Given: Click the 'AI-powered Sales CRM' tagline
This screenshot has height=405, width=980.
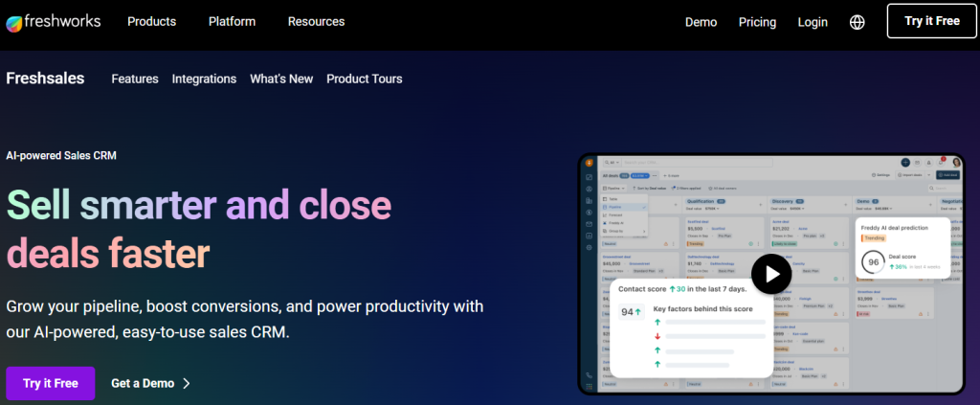Looking at the screenshot, I should tap(61, 156).
